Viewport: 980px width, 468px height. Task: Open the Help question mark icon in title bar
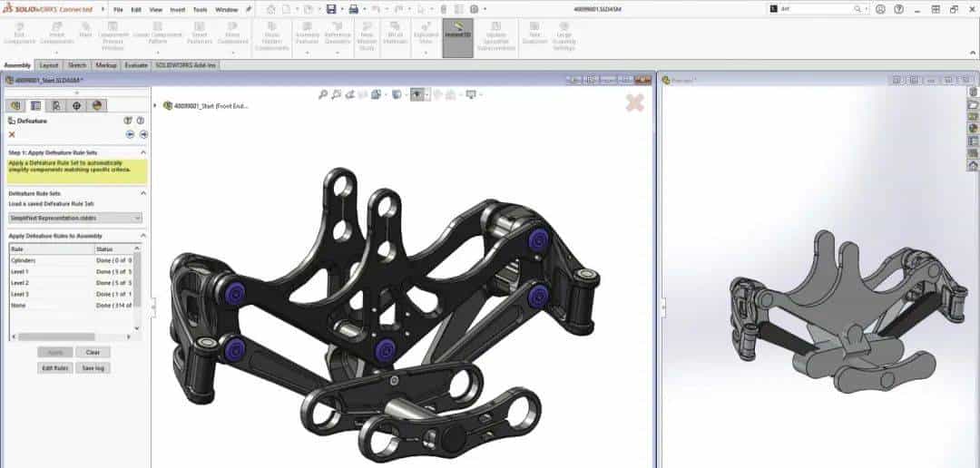tap(898, 9)
